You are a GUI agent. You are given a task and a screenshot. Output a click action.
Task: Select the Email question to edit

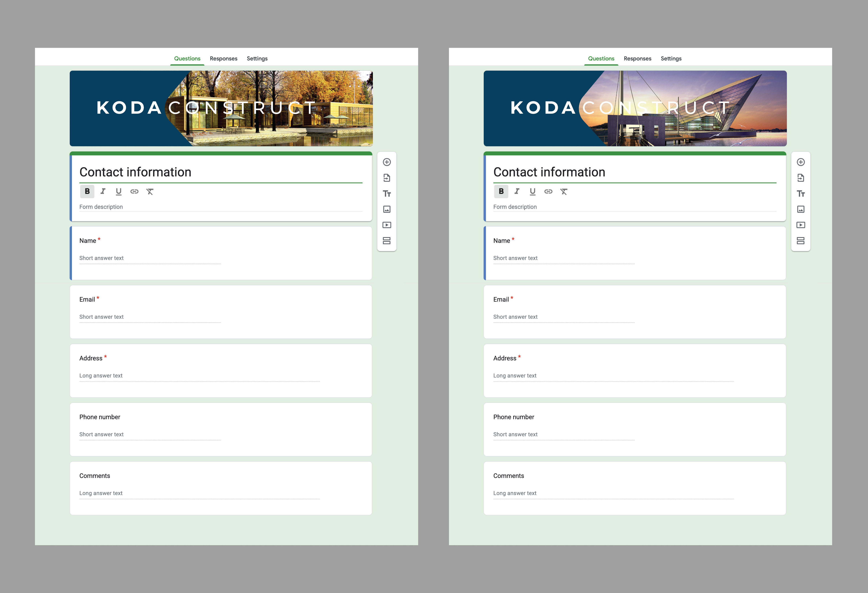pyautogui.click(x=220, y=312)
